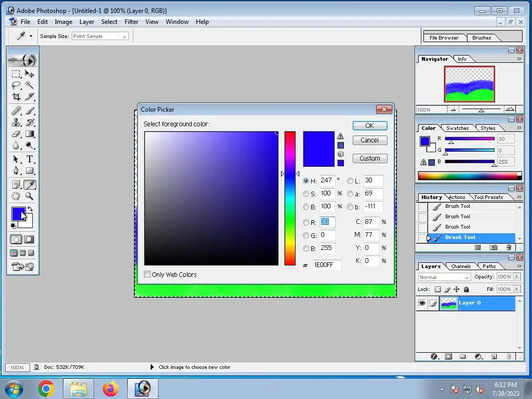Select the History Brush tool
The width and height of the screenshot is (532, 399).
(x=30, y=122)
